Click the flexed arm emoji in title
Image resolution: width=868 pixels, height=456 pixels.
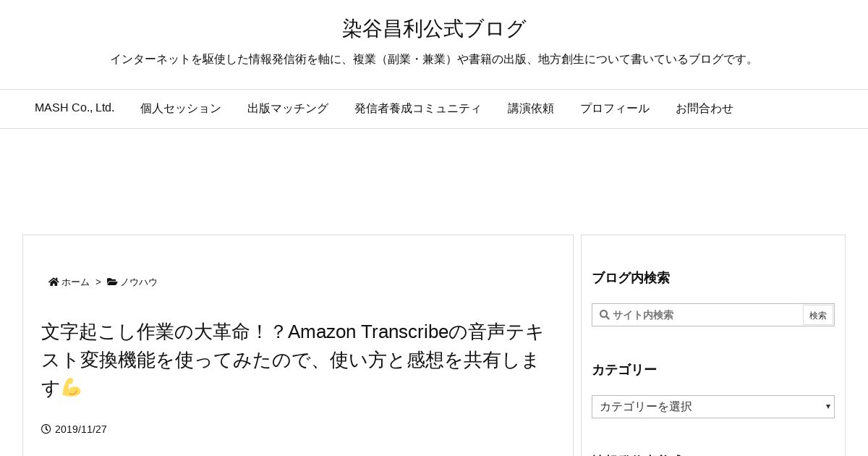tap(71, 387)
